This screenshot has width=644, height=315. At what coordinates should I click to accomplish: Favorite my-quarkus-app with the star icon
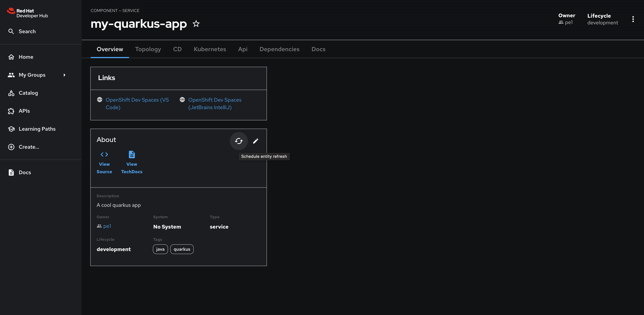[196, 24]
